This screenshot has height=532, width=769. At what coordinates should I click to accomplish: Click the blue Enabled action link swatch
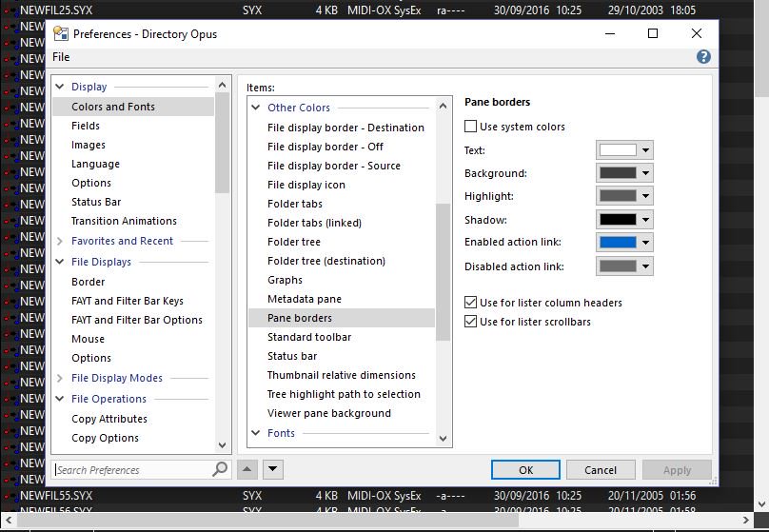click(618, 243)
